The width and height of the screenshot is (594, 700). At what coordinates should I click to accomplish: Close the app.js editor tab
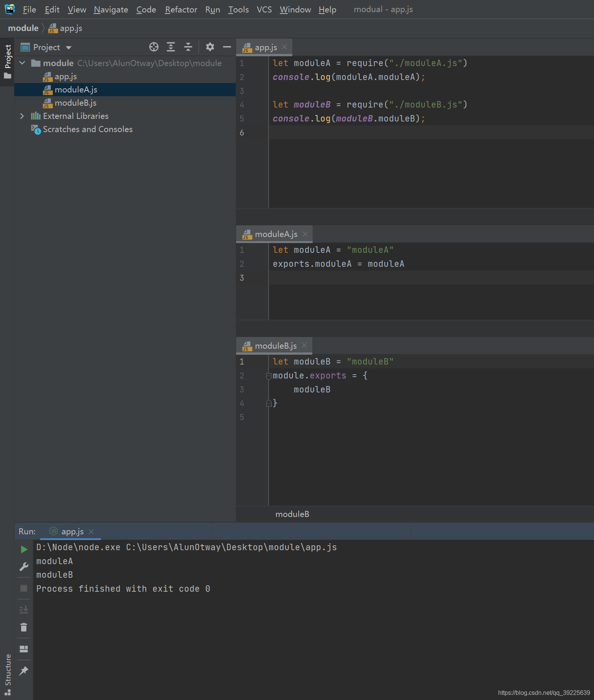(284, 47)
